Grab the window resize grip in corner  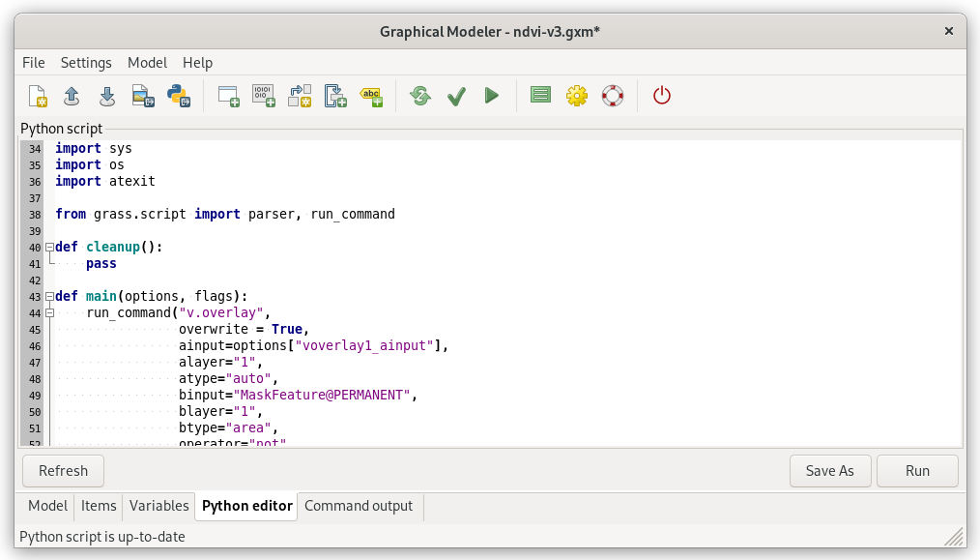pyautogui.click(x=954, y=536)
